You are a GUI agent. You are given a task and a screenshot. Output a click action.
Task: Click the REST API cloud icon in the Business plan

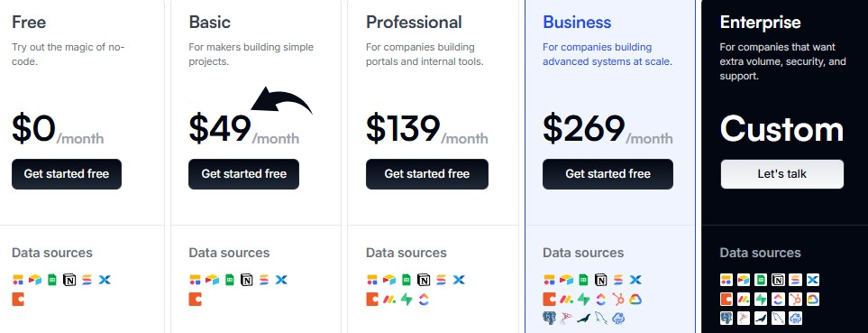[618, 318]
